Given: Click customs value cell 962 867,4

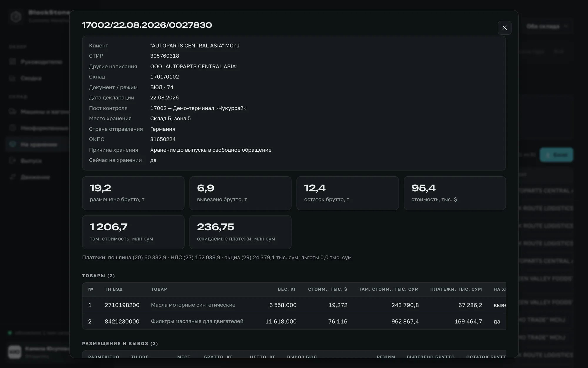Looking at the screenshot, I should pos(405,321).
